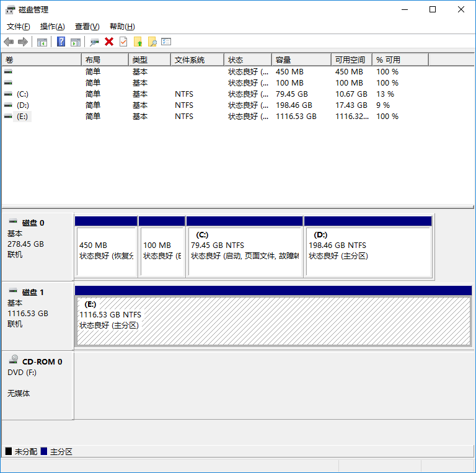The height and width of the screenshot is (473, 476).
Task: Select the (E:) partition on 磁盘 1
Action: click(273, 320)
